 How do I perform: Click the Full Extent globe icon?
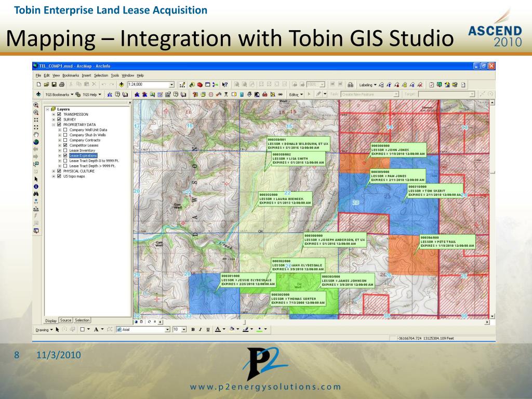coord(36,142)
